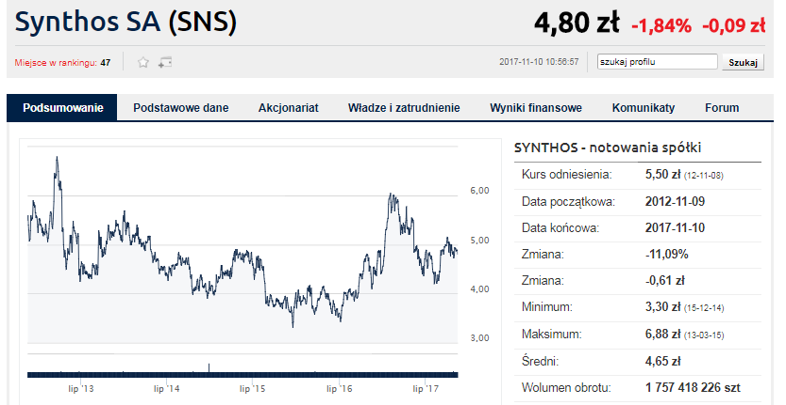The image size is (786, 405).
Task: Click the SYNTHOS - notowania spółki header
Action: pos(608,147)
